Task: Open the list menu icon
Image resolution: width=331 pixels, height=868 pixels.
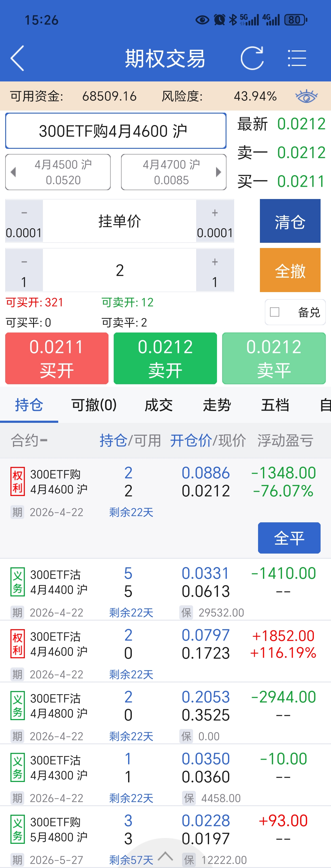Action: coord(297,58)
